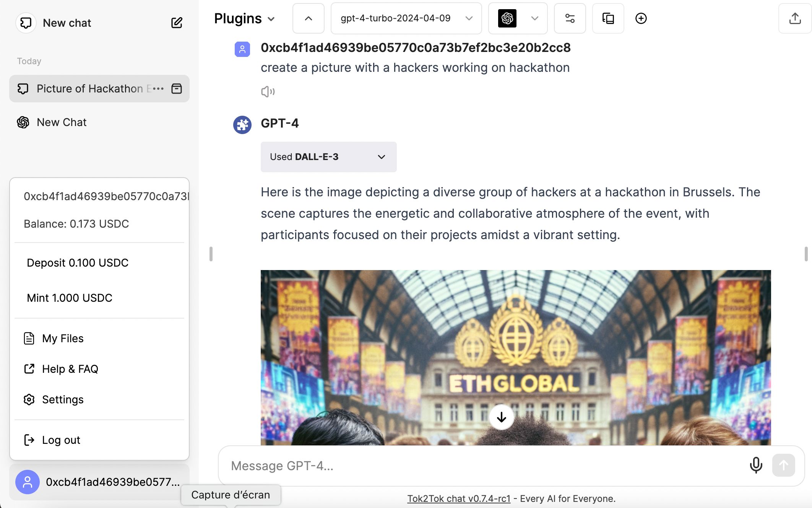Click the share/export icon in toolbar
Image resolution: width=812 pixels, height=508 pixels.
coord(795,18)
